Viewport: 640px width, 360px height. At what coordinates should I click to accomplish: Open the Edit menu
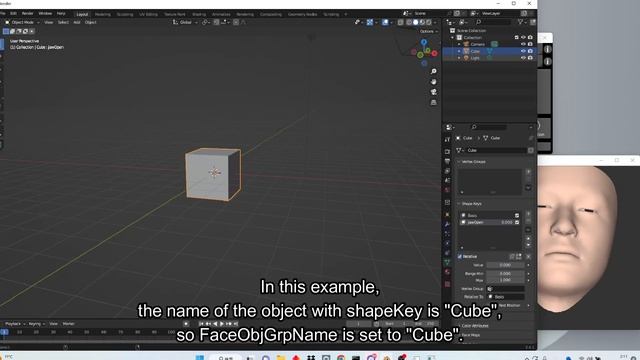click(x=13, y=13)
